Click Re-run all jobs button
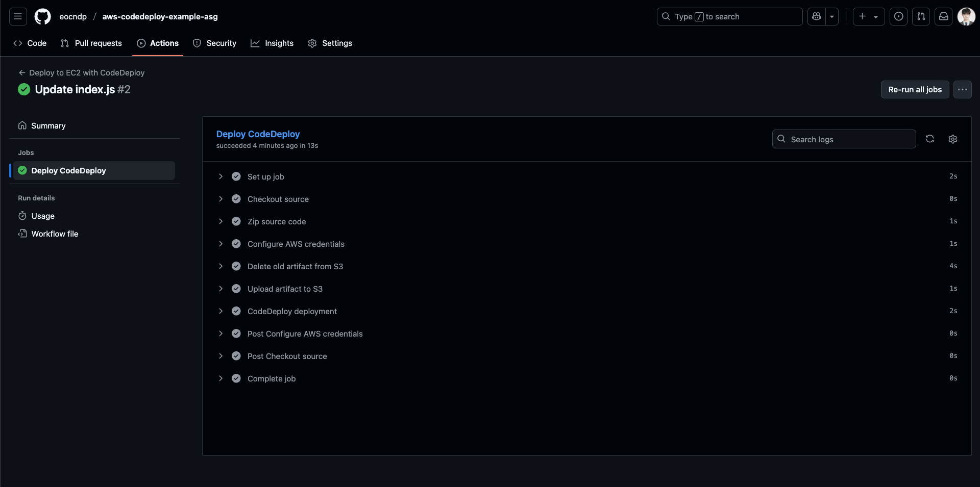Image resolution: width=980 pixels, height=487 pixels. click(x=915, y=89)
